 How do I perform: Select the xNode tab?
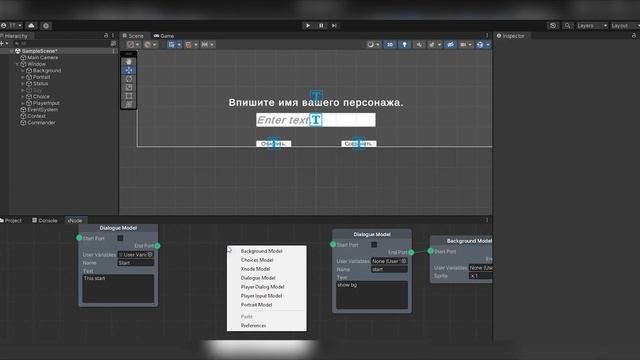[75, 220]
